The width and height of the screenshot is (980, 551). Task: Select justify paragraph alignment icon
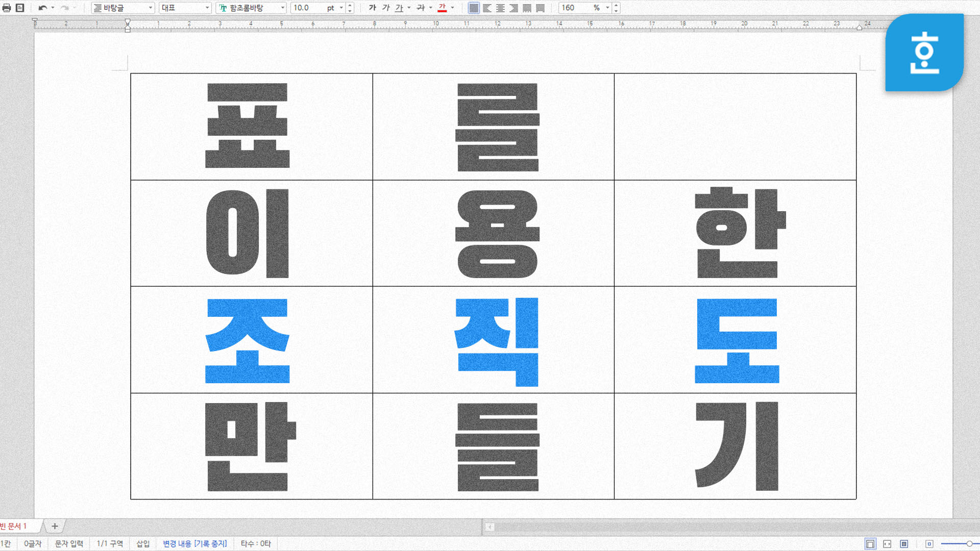click(474, 8)
